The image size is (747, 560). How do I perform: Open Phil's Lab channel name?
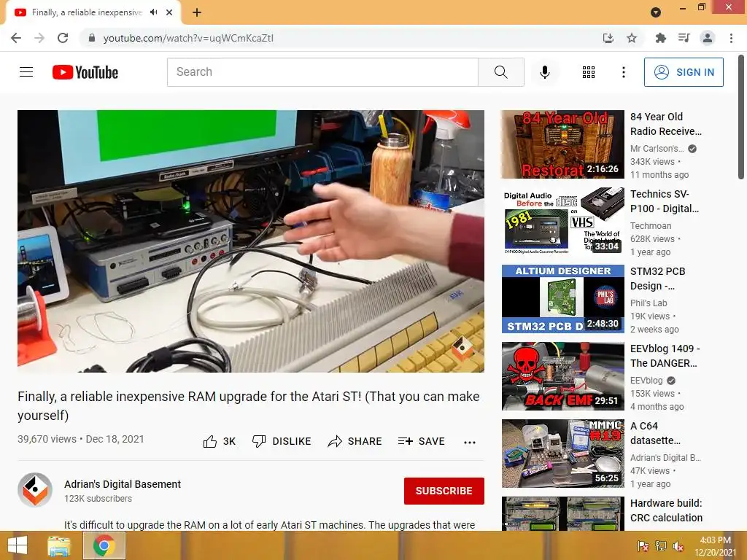(x=649, y=303)
